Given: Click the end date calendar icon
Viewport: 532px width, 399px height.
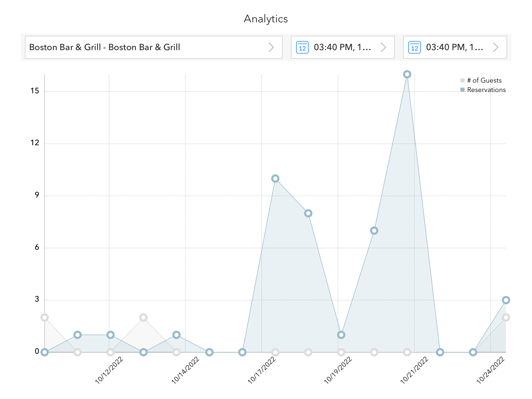Looking at the screenshot, I should pyautogui.click(x=414, y=47).
